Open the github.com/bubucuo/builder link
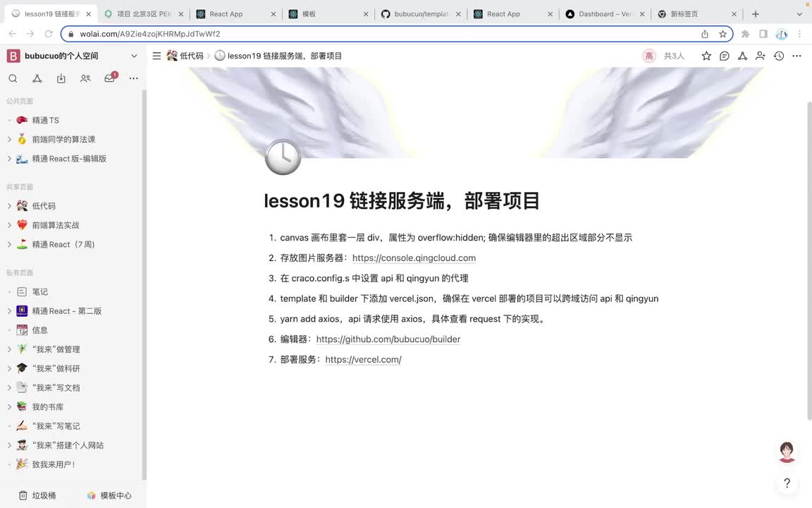812x508 pixels. click(388, 339)
